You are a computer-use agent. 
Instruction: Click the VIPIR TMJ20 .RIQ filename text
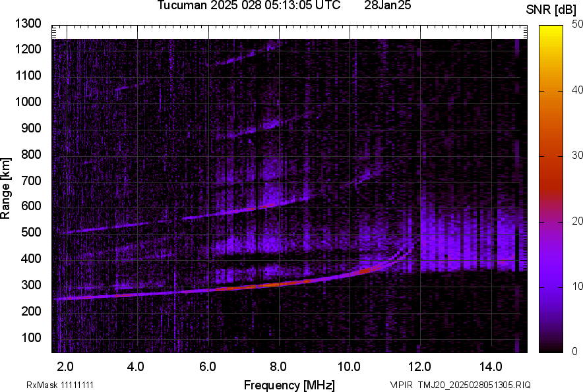click(460, 385)
